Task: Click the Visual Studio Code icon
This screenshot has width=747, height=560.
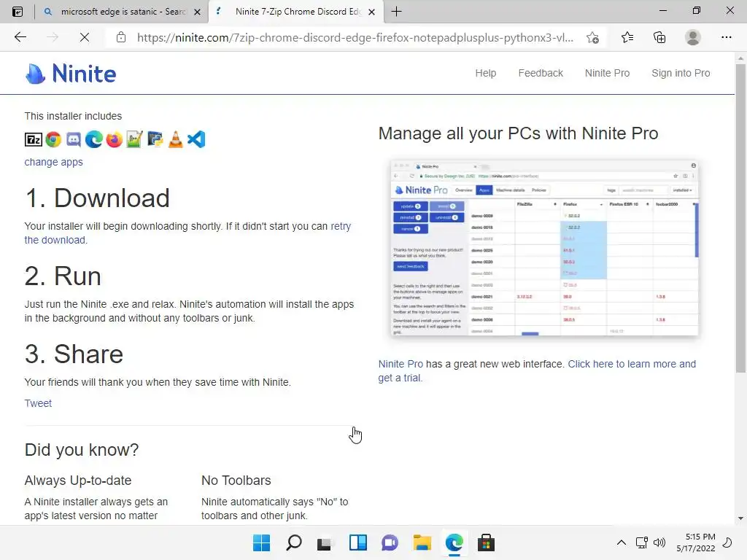Action: click(196, 139)
